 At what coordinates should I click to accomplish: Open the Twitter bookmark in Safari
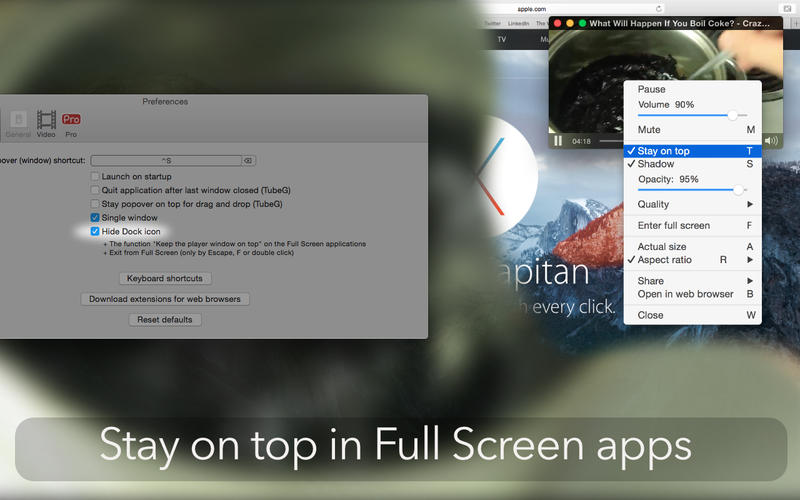click(x=492, y=23)
